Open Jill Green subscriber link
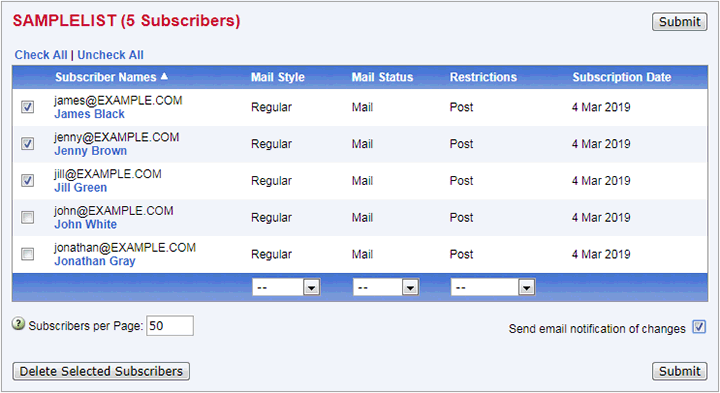The image size is (720, 393). click(80, 188)
